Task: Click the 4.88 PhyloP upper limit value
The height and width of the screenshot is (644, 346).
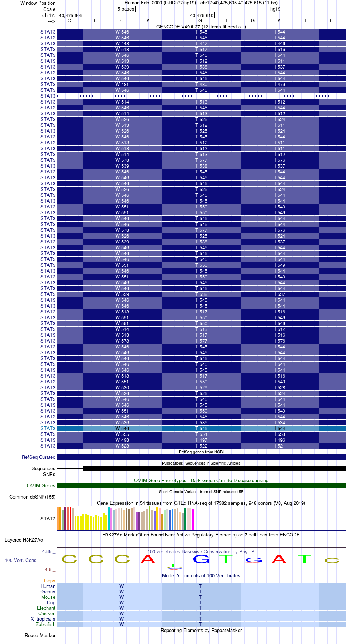Action: pyautogui.click(x=47, y=551)
